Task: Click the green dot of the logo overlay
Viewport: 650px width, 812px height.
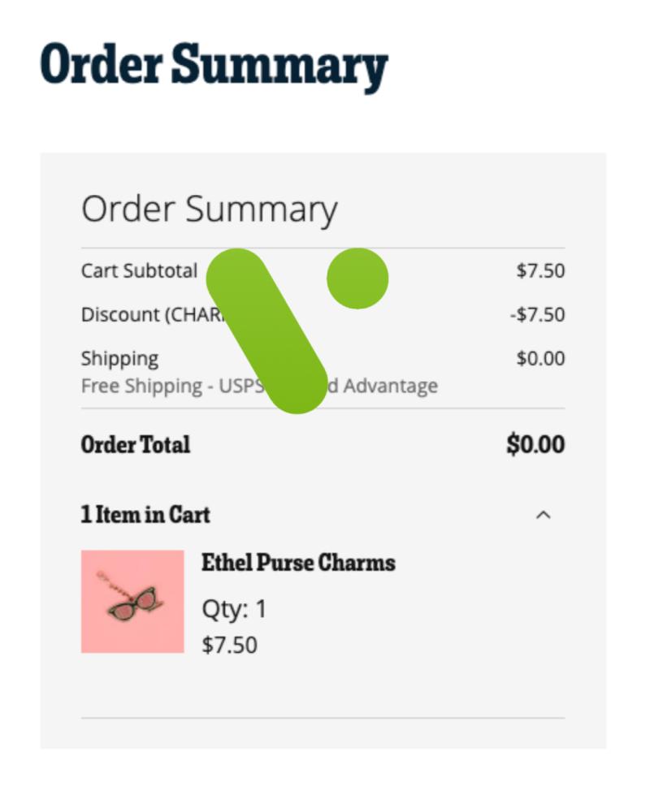Action: (357, 279)
